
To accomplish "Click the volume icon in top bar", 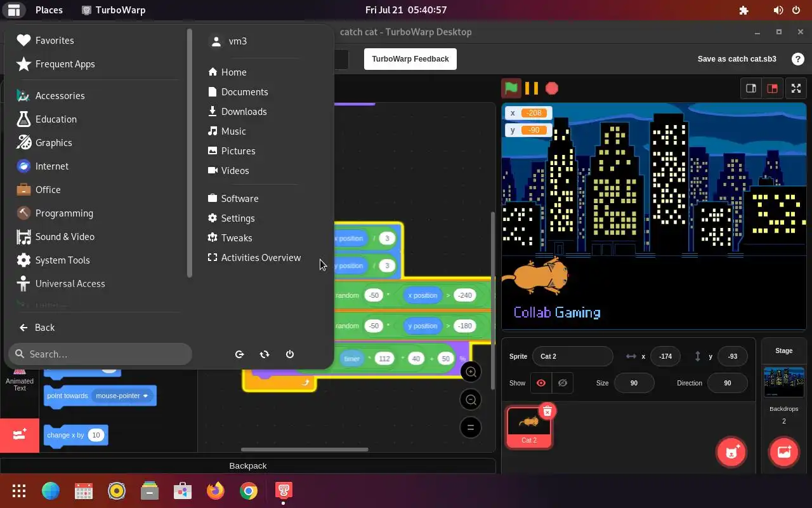I will (778, 10).
